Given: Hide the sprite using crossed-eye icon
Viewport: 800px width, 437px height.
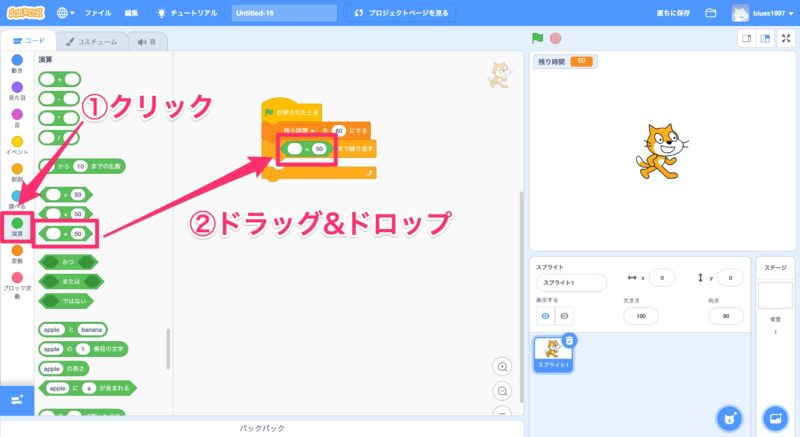Looking at the screenshot, I should (564, 315).
